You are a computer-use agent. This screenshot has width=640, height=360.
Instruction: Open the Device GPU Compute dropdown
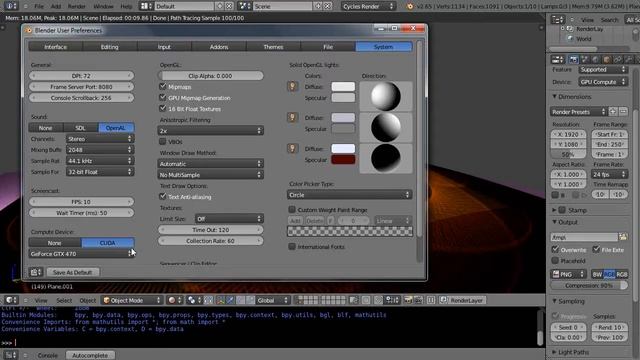click(603, 82)
